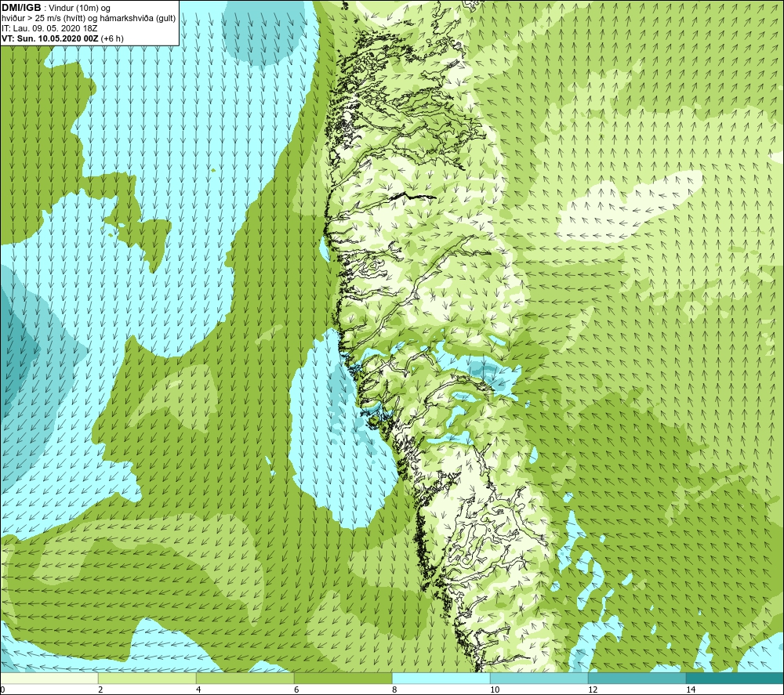Click the '14' label on the color scale
This screenshot has height=695, width=784.
point(691,690)
